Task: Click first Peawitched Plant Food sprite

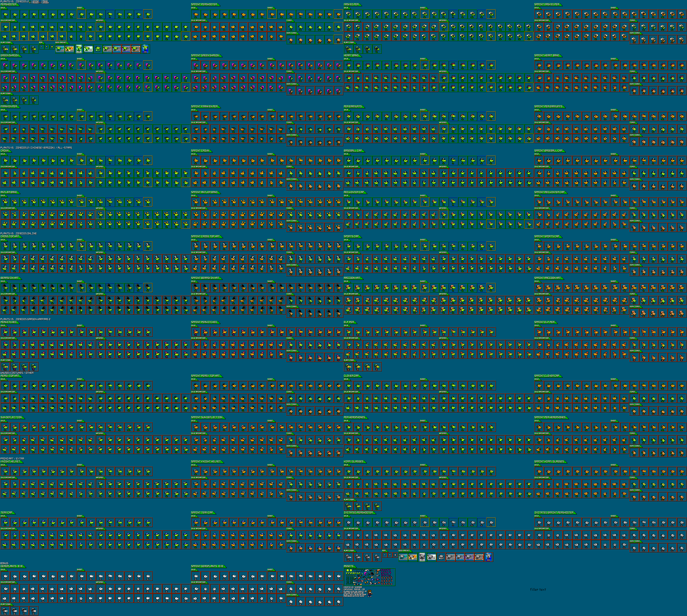Action: point(5,367)
